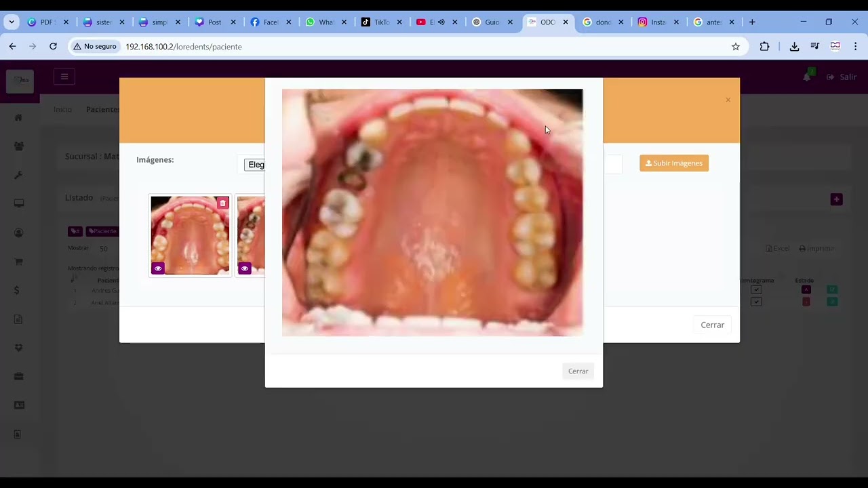Toggle the # column tag
The width and height of the screenshot is (868, 488).
pyautogui.click(x=75, y=231)
